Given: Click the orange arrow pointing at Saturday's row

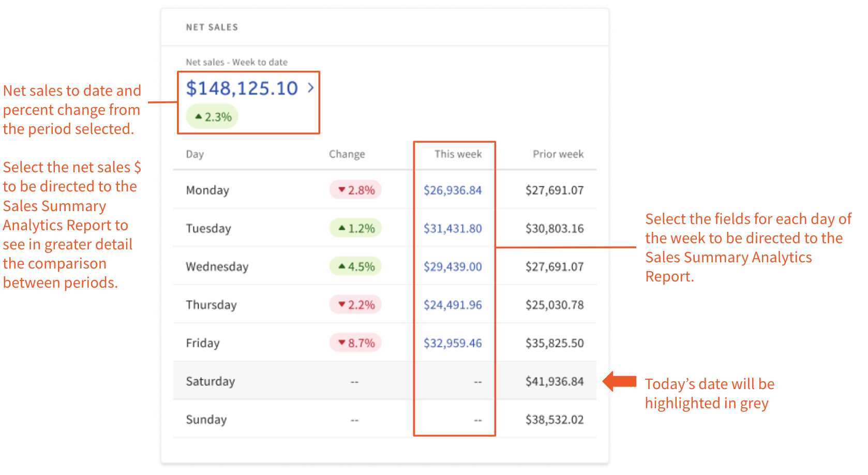Looking at the screenshot, I should [619, 381].
